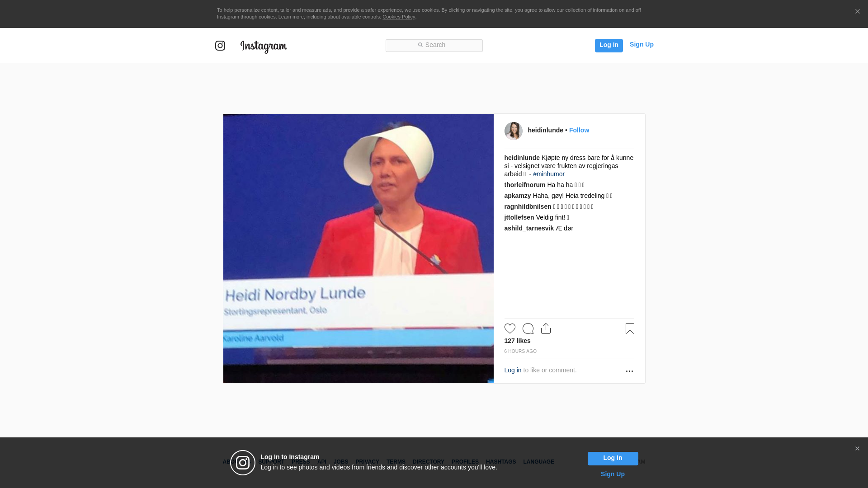Screen dimensions: 868x488
Task: Open the more options ellipsis menu
Action: [629, 371]
